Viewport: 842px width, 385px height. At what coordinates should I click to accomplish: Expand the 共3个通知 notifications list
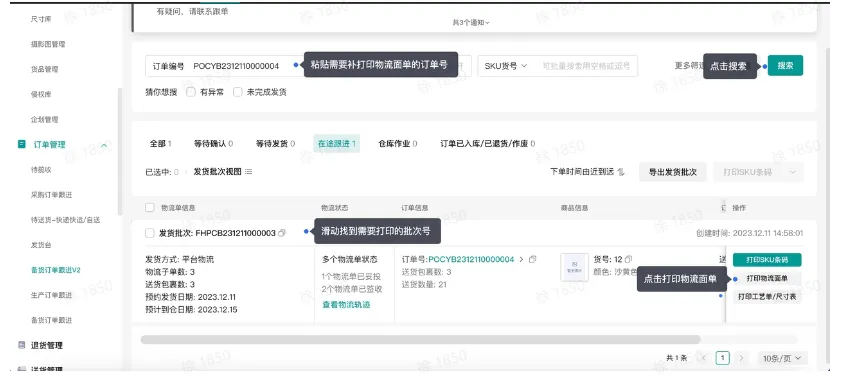click(x=471, y=23)
